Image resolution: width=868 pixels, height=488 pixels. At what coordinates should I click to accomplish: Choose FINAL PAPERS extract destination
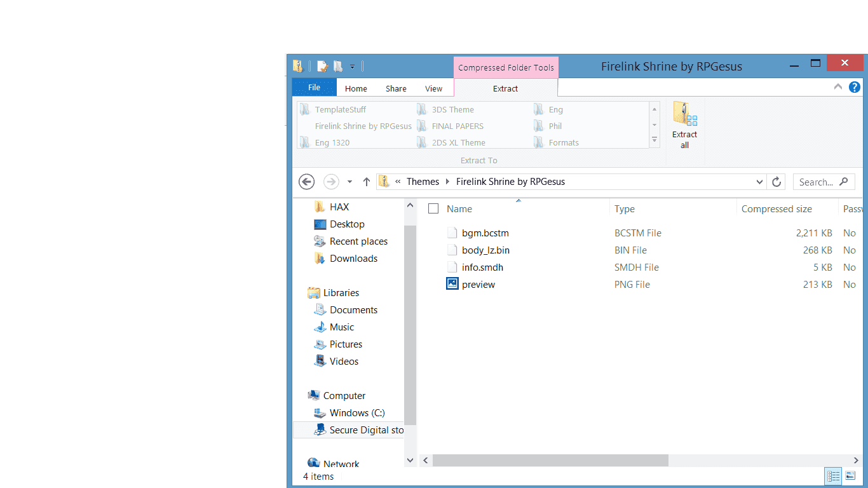point(458,126)
